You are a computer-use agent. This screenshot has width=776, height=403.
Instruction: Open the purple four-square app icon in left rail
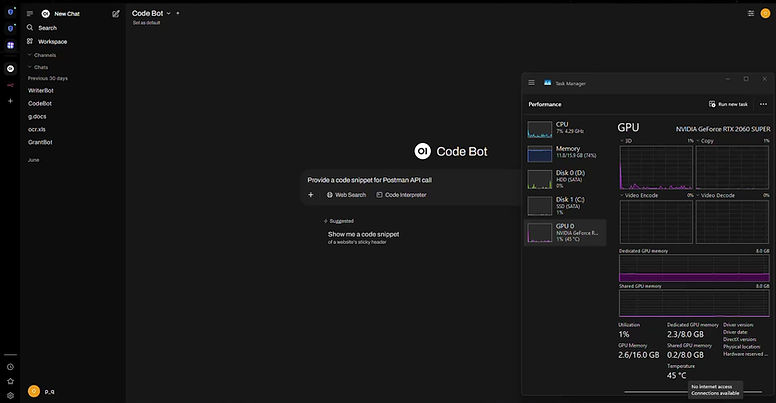coord(10,45)
